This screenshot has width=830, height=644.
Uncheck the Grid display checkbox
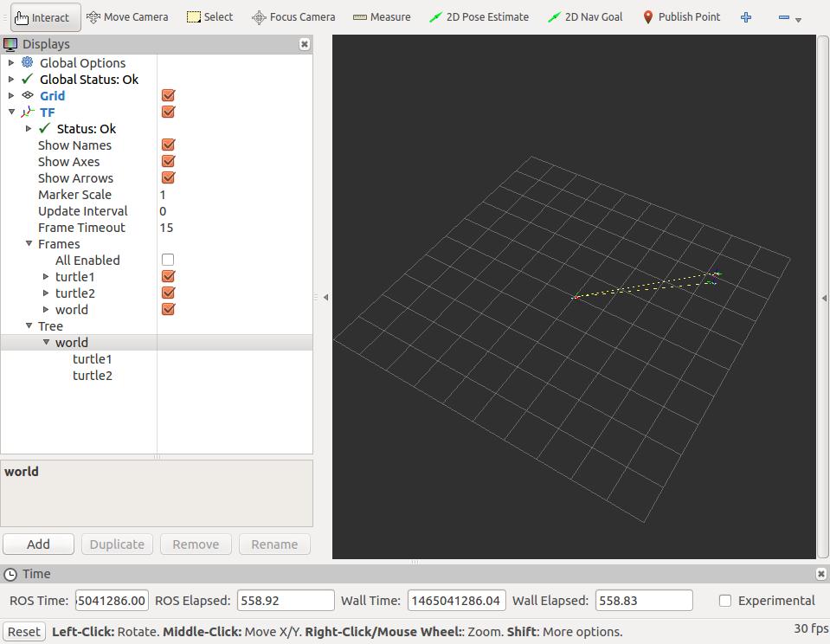(168, 96)
